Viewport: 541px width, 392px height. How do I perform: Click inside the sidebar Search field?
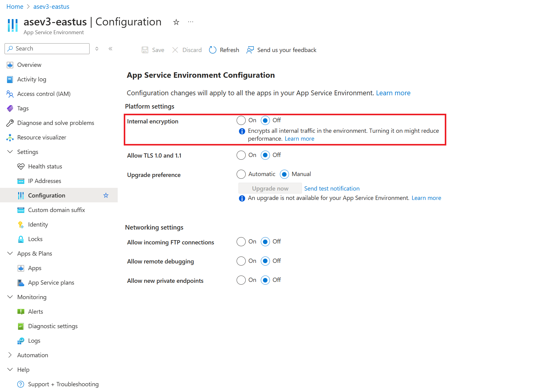point(47,48)
